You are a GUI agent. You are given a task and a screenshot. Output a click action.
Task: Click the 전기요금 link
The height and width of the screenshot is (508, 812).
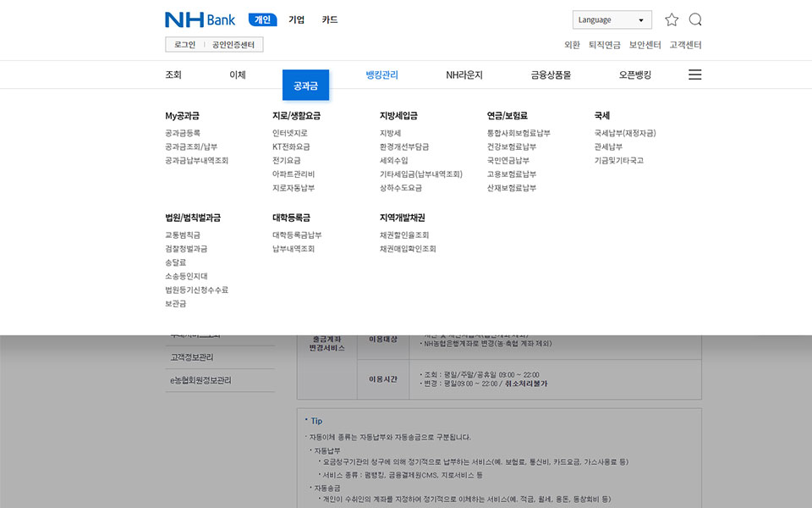point(286,160)
